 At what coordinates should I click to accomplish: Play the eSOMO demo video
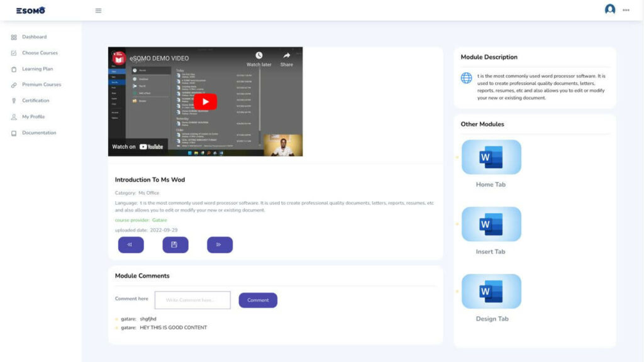(x=205, y=102)
